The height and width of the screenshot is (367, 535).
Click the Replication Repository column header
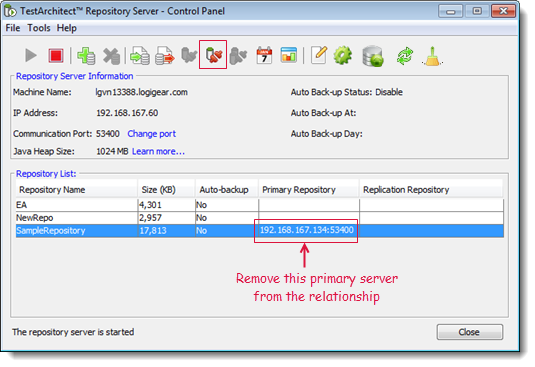(x=431, y=190)
